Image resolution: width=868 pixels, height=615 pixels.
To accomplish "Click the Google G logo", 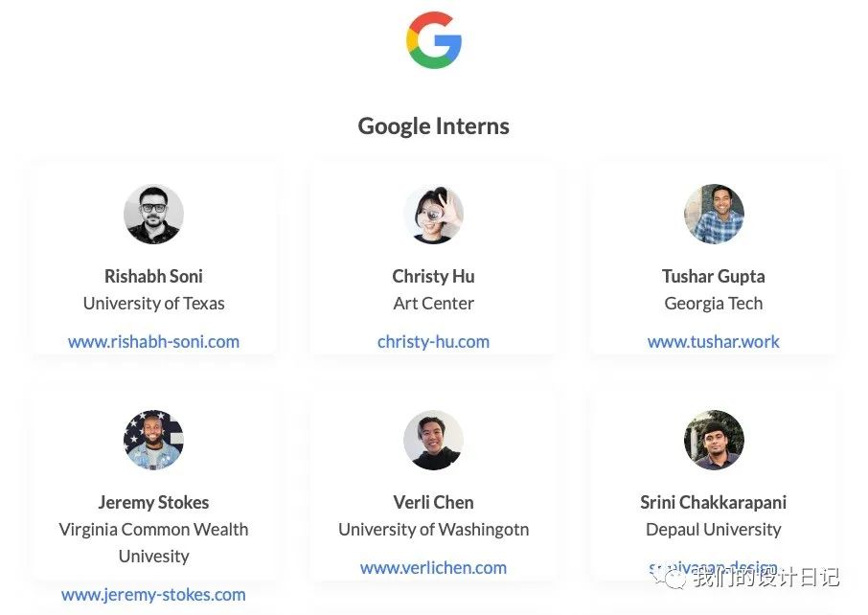I will (433, 40).
